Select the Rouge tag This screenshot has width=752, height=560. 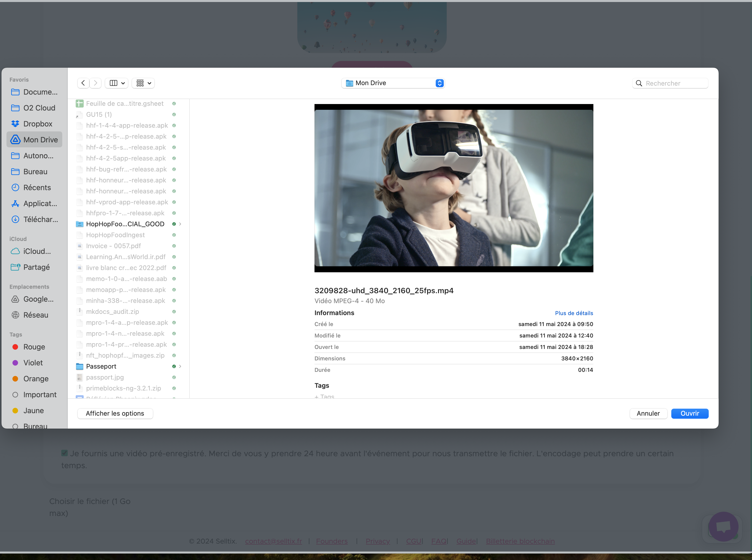pos(34,347)
